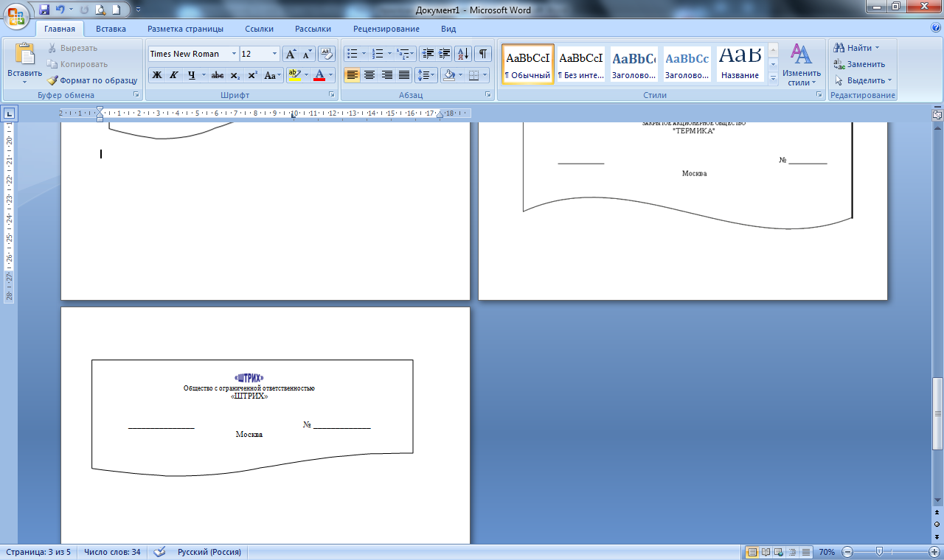
Task: Apply the Название style
Action: [x=740, y=64]
